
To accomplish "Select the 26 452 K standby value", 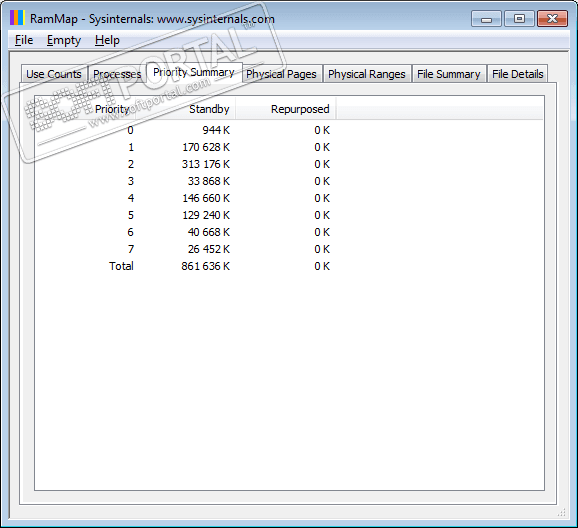I will pos(209,249).
